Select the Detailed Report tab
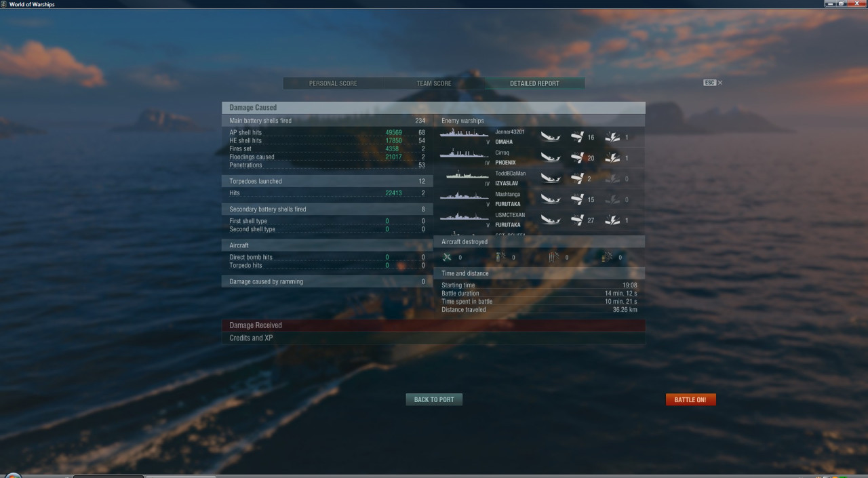 pos(535,83)
